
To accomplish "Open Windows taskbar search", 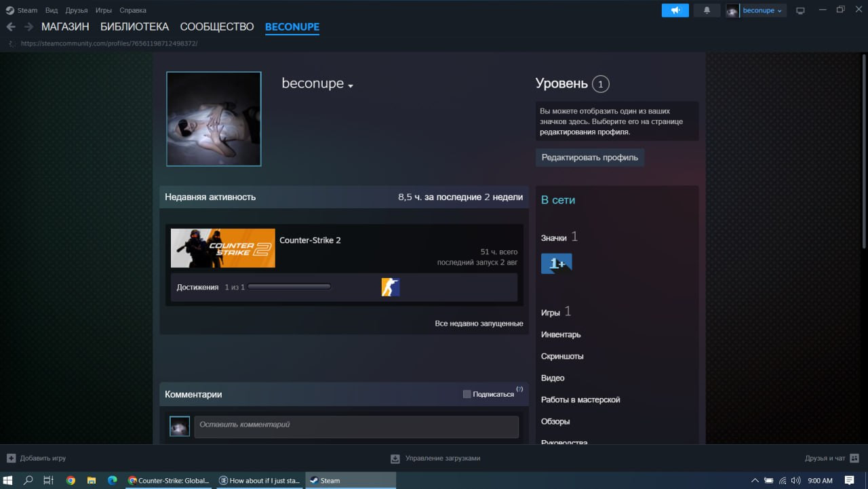I will pos(28,480).
